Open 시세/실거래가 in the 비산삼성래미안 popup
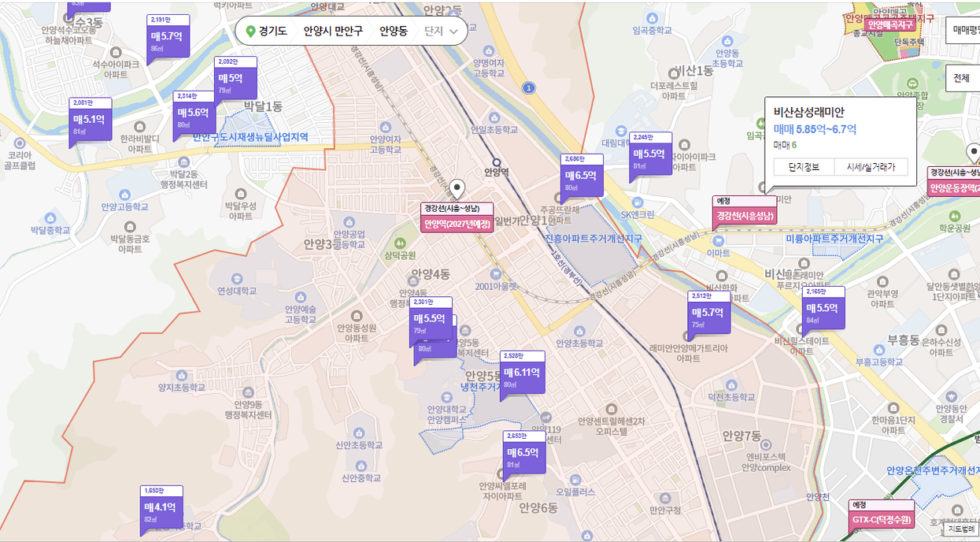Image resolution: width=980 pixels, height=542 pixels. pyautogui.click(x=871, y=167)
